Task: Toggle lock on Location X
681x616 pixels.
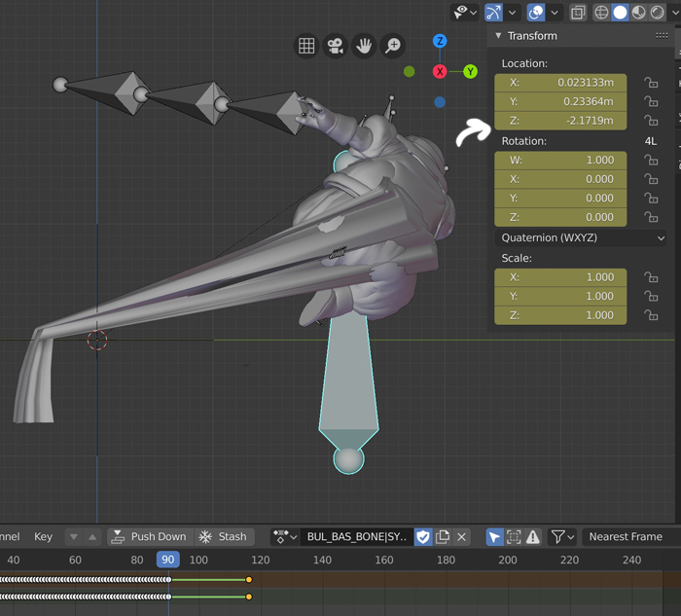Action: coord(651,83)
